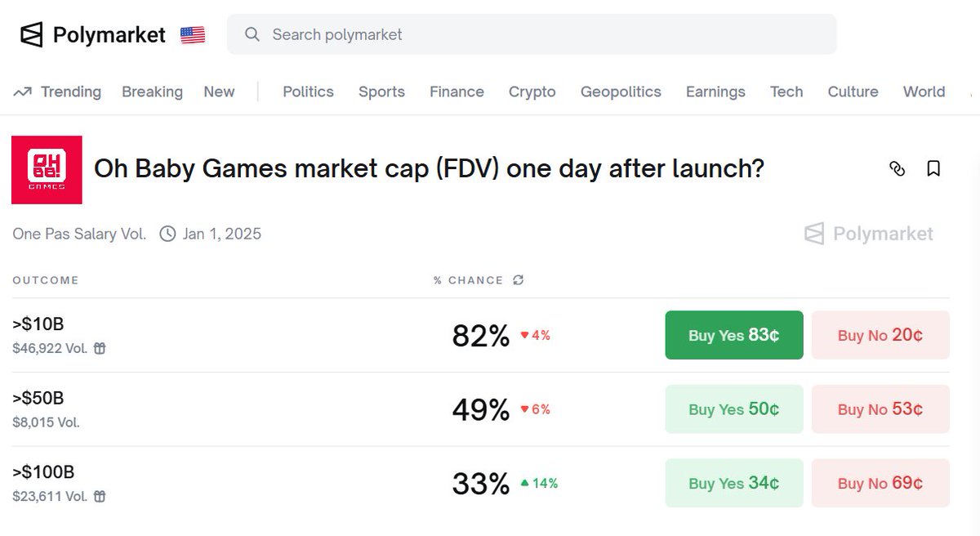This screenshot has height=536, width=980.
Task: Click the red down arrow next to 6%
Action: 525,409
